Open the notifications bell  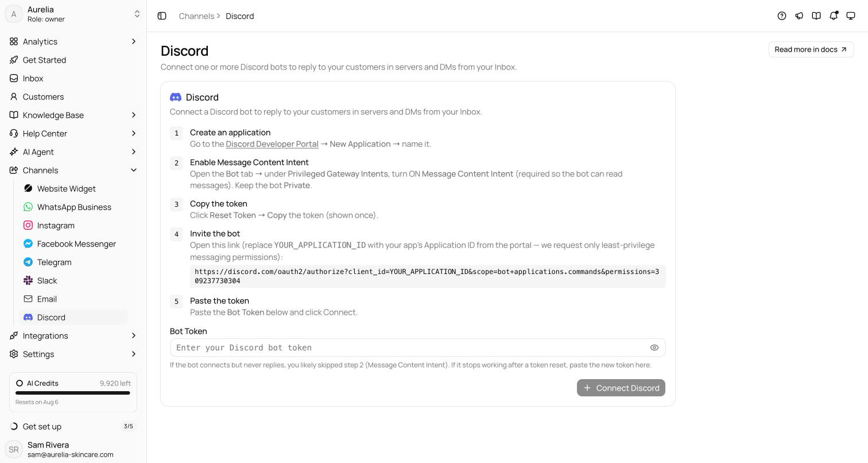(834, 16)
